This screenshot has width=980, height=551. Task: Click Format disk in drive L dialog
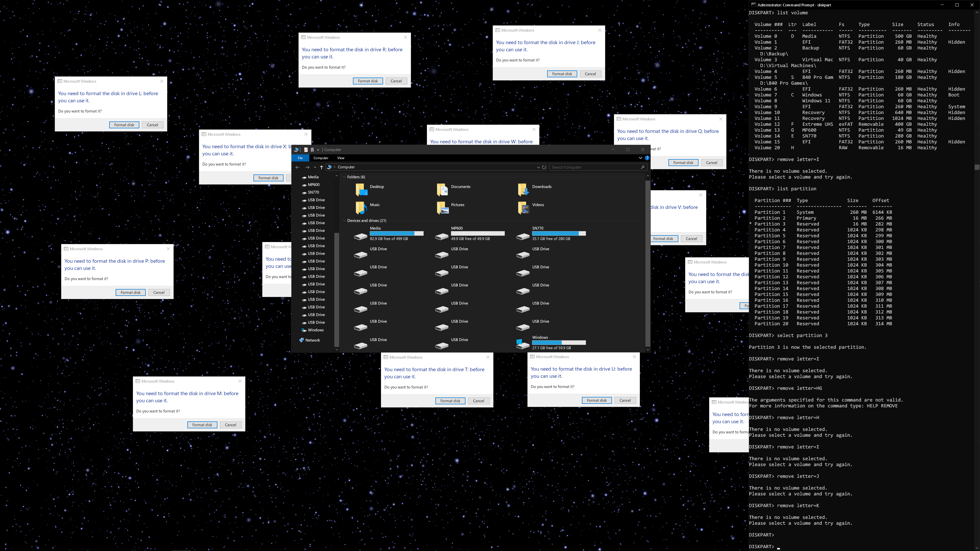124,125
